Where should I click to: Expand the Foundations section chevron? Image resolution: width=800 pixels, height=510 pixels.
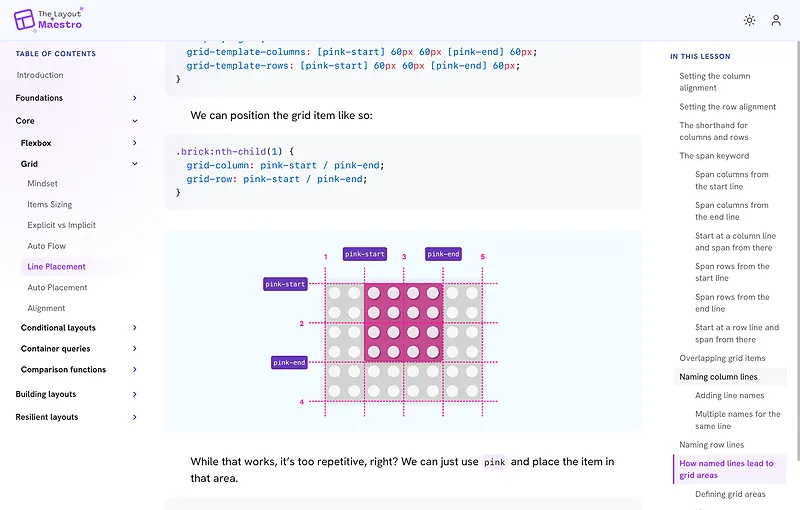(x=135, y=98)
